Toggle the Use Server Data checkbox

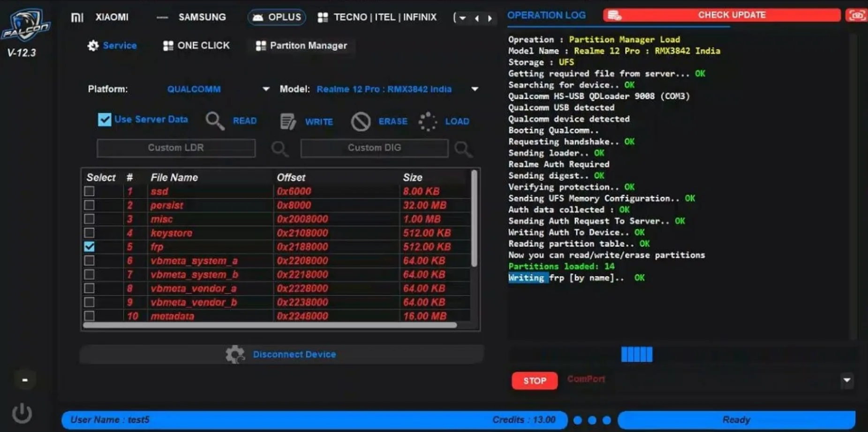(x=104, y=119)
